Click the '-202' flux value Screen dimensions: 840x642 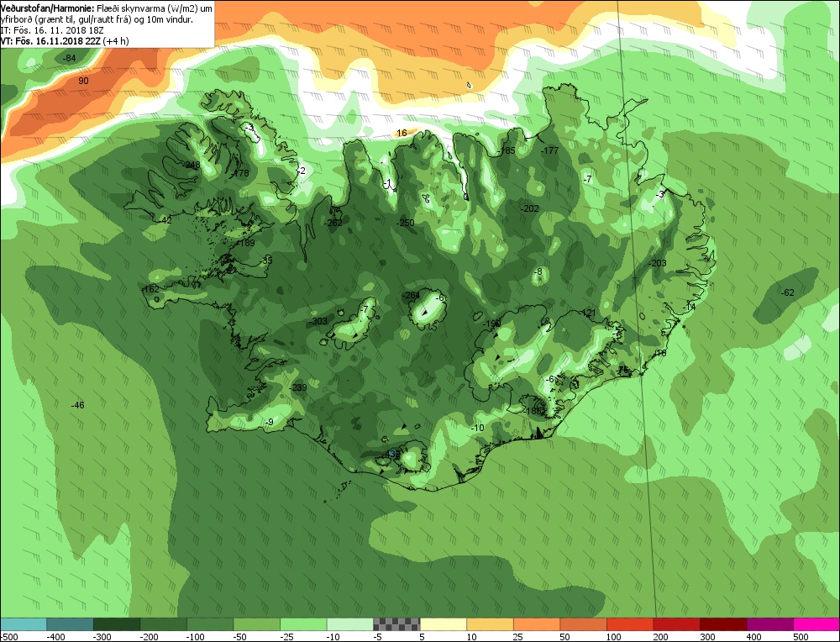[530, 208]
